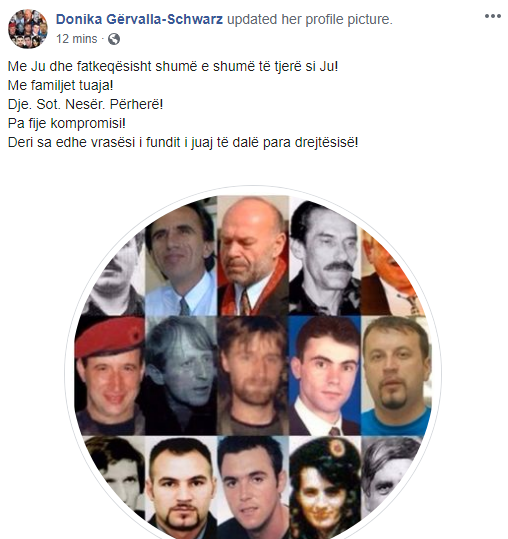Click grey-toned portrait of light-haired man
Image resolution: width=508 pixels, height=539 pixels.
coord(181,375)
